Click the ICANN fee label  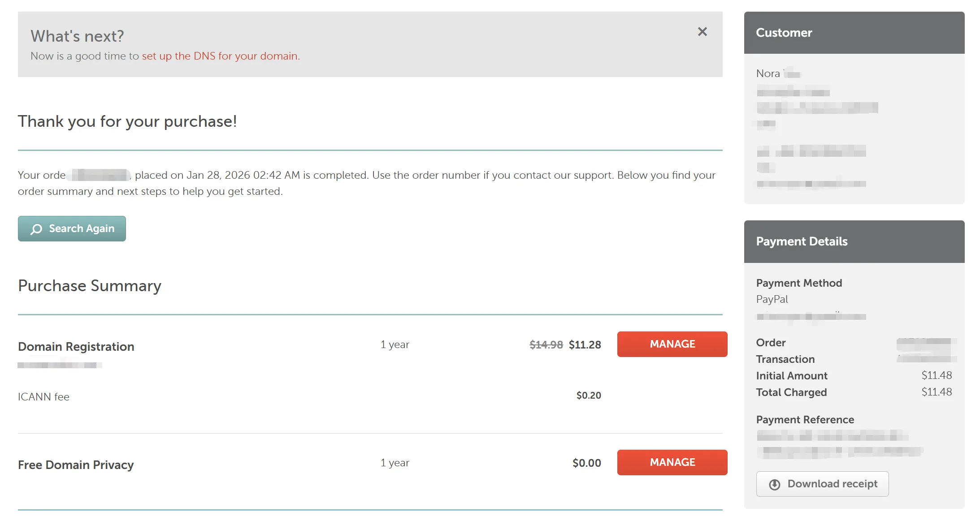43,397
